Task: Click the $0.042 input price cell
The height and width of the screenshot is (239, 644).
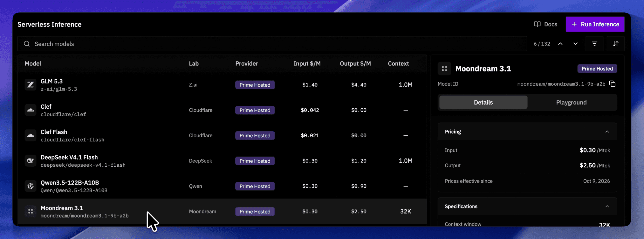Action: [x=310, y=110]
